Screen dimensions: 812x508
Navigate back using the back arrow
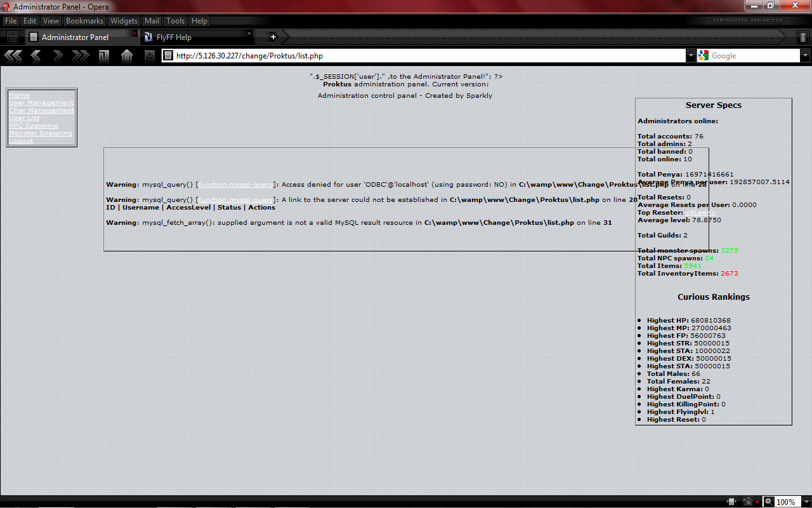[36, 55]
